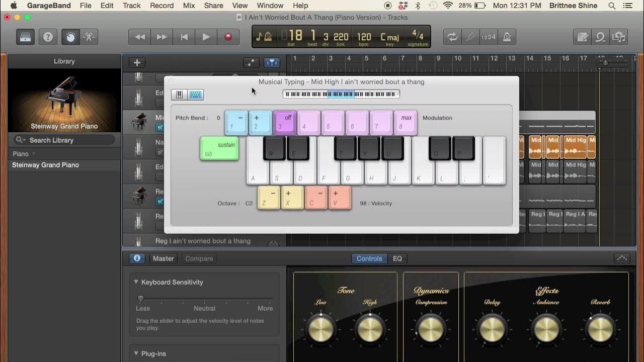Click the Master button

pos(163,258)
